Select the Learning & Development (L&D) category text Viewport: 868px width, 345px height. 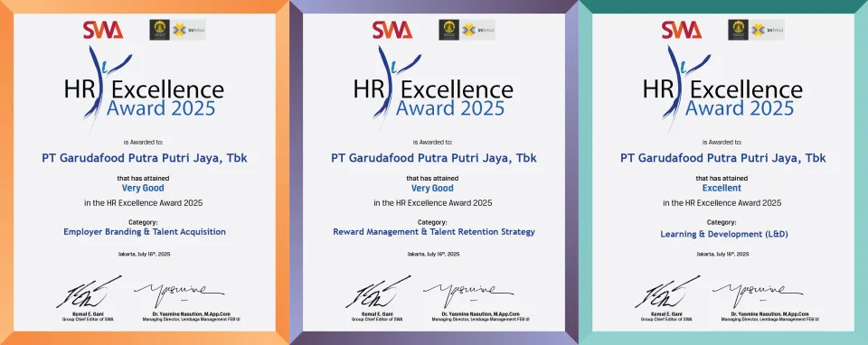point(723,235)
